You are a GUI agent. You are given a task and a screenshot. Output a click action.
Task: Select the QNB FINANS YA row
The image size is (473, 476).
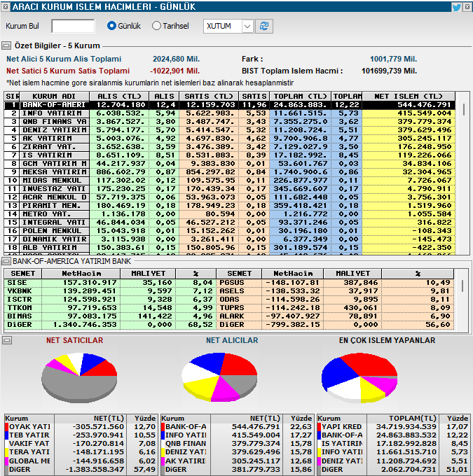230,122
